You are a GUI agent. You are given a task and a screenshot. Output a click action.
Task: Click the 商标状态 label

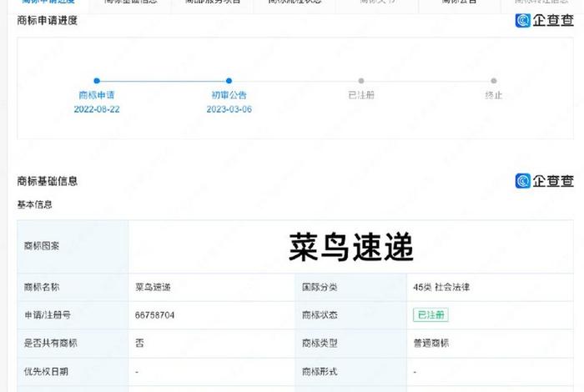click(320, 315)
